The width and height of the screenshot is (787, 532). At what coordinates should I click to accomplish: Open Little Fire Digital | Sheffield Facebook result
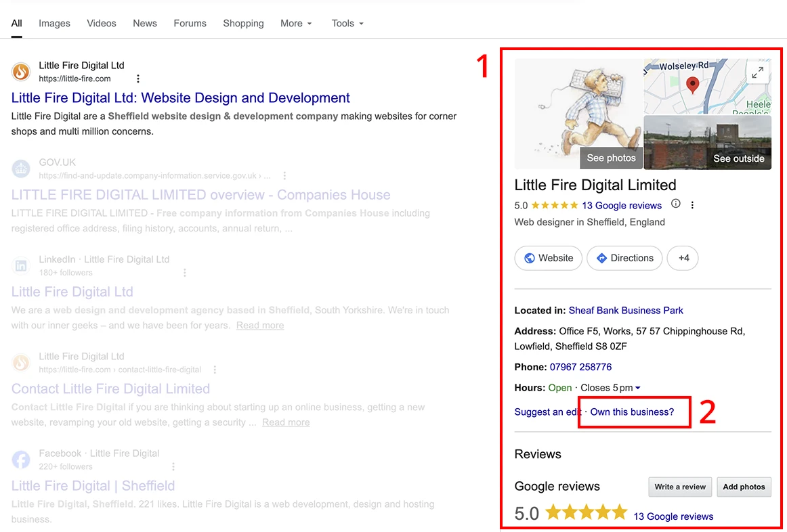point(93,486)
